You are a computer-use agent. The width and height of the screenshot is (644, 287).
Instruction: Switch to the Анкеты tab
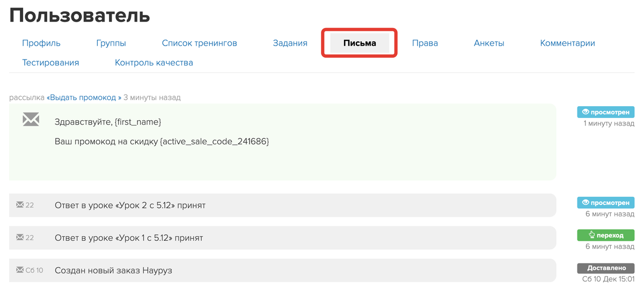coord(489,43)
